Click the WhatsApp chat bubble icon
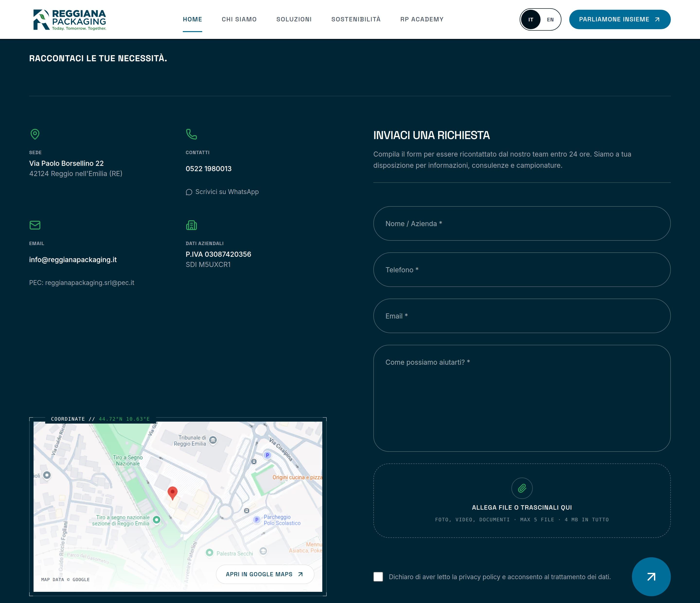This screenshot has width=700, height=603. coord(189,192)
